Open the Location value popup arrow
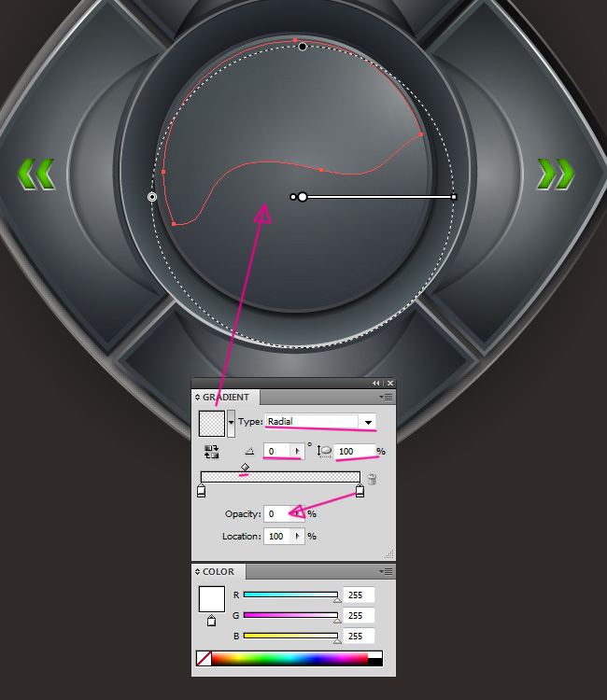607x700 pixels. coord(298,537)
